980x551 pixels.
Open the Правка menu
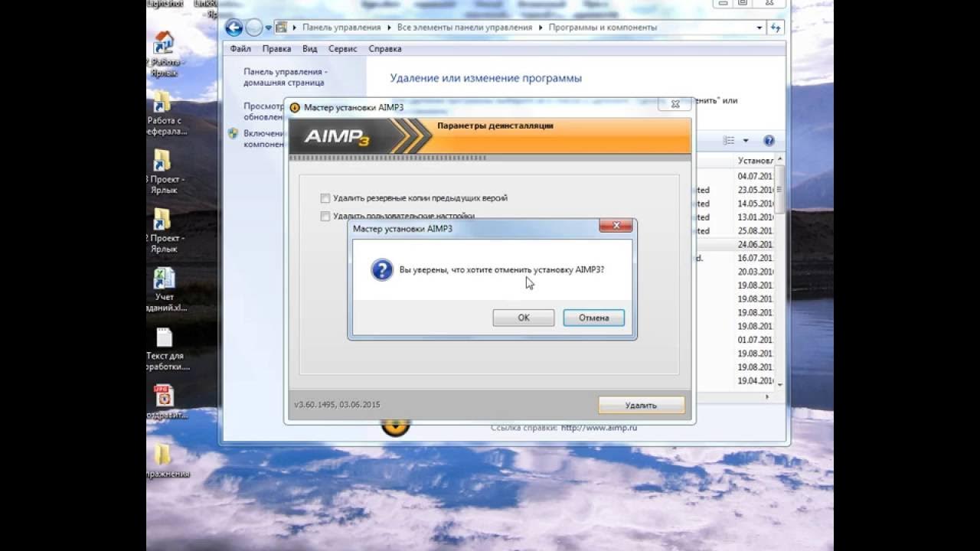point(276,48)
